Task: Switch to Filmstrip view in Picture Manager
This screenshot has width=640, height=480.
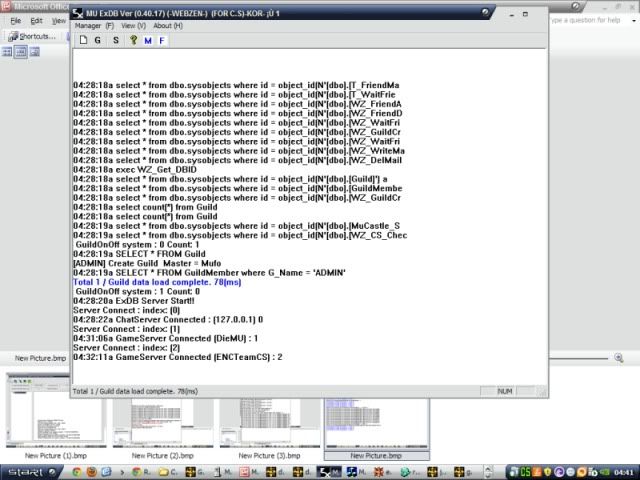Action: [20, 51]
